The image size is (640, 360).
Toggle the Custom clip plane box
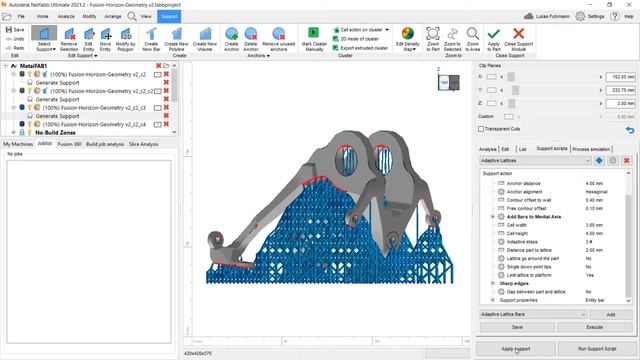pos(509,117)
